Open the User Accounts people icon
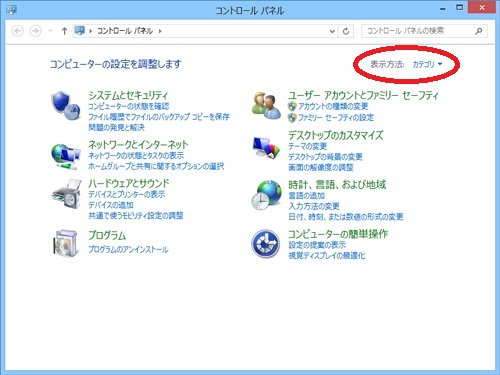 click(x=266, y=106)
